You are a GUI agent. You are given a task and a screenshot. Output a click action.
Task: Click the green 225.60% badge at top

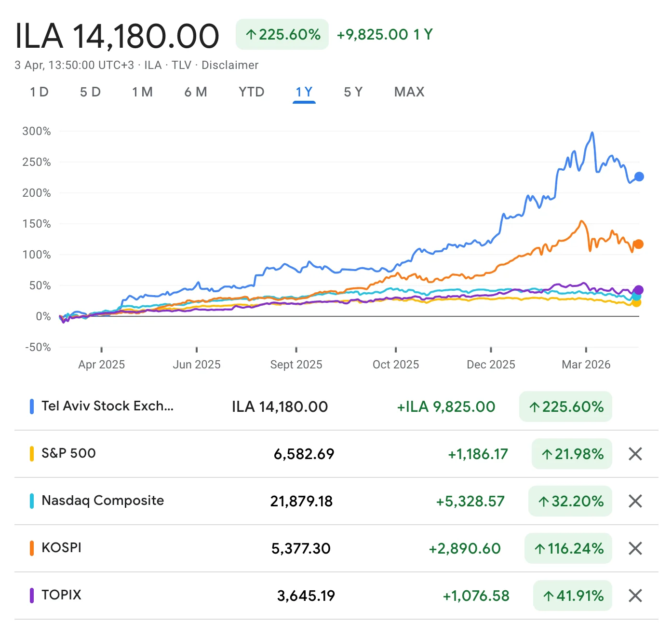coord(282,34)
